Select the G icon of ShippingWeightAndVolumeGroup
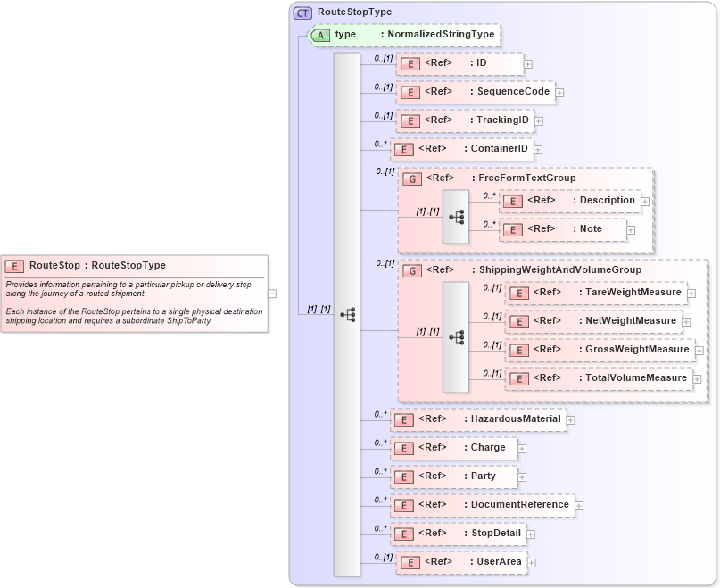Image resolution: width=720 pixels, height=588 pixels. pyautogui.click(x=412, y=270)
